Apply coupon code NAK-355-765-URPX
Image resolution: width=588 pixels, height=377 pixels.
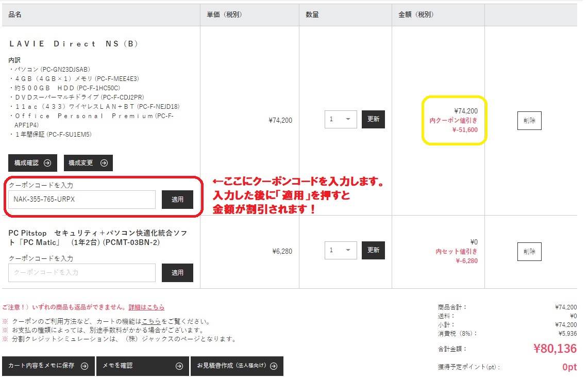[x=177, y=200]
